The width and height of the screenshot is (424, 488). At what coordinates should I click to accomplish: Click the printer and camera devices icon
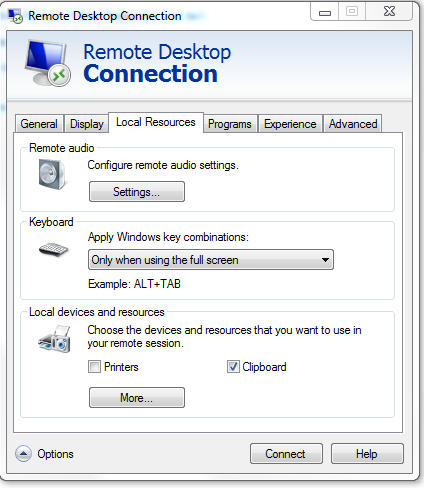click(54, 339)
